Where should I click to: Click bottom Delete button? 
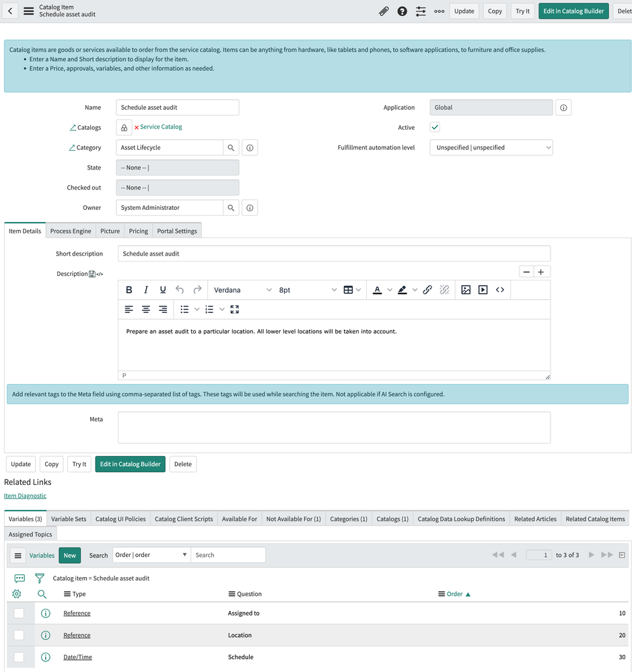tap(183, 464)
